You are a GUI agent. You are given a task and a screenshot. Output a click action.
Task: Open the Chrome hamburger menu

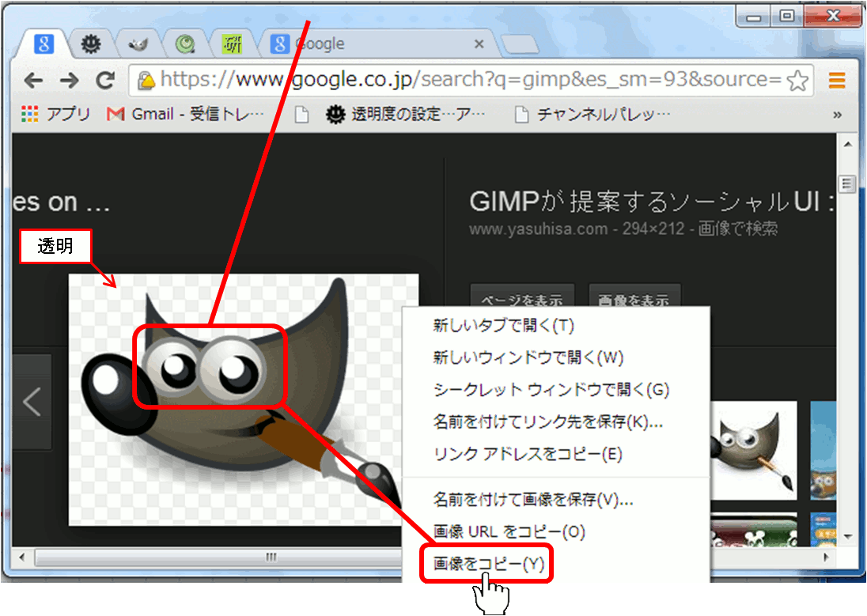(x=836, y=80)
